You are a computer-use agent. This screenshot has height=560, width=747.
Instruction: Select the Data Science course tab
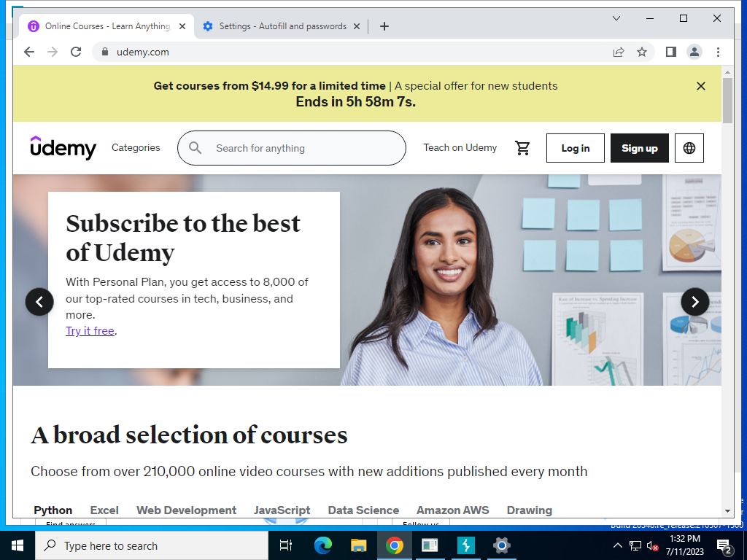363,510
